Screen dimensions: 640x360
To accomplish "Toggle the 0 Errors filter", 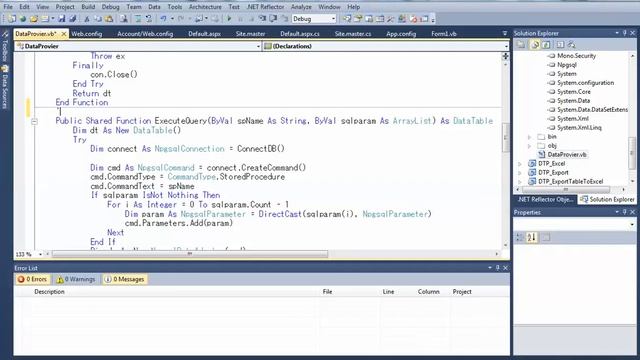I will (x=32, y=279).
